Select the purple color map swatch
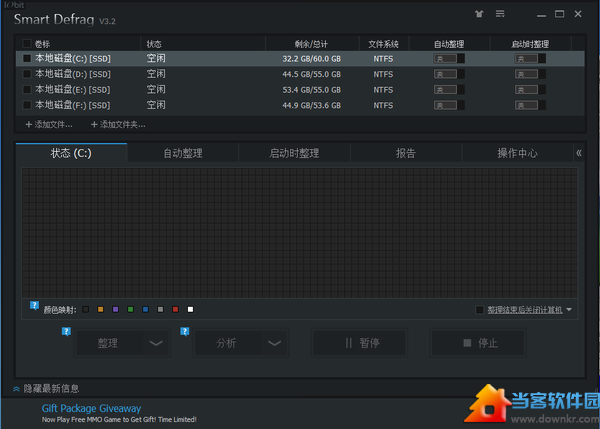 116,309
